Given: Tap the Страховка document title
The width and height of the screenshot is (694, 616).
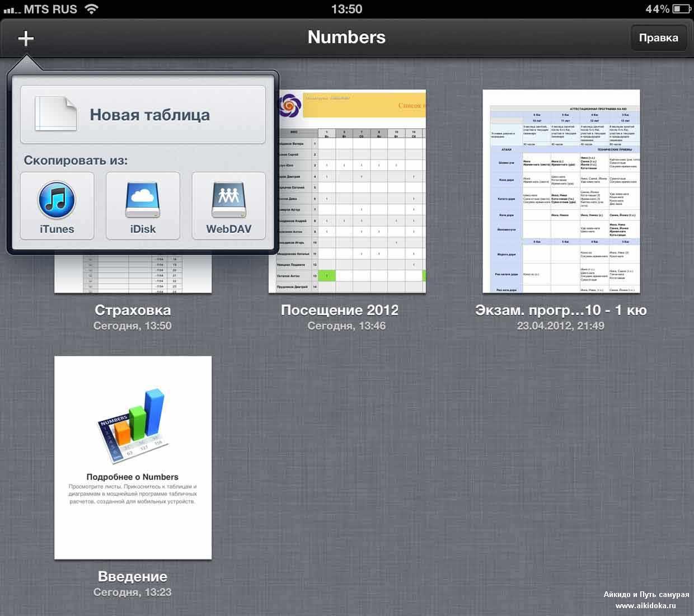Looking at the screenshot, I should 133,310.
